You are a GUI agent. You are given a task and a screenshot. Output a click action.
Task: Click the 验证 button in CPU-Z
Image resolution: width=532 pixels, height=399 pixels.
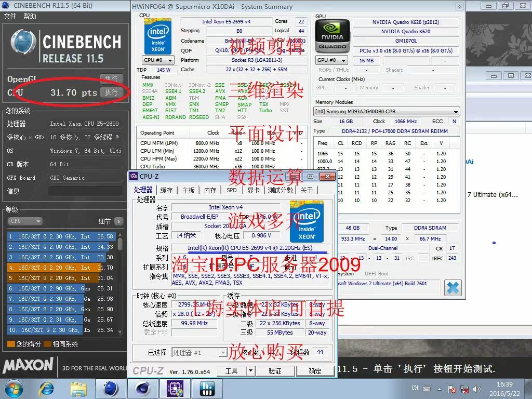click(275, 371)
